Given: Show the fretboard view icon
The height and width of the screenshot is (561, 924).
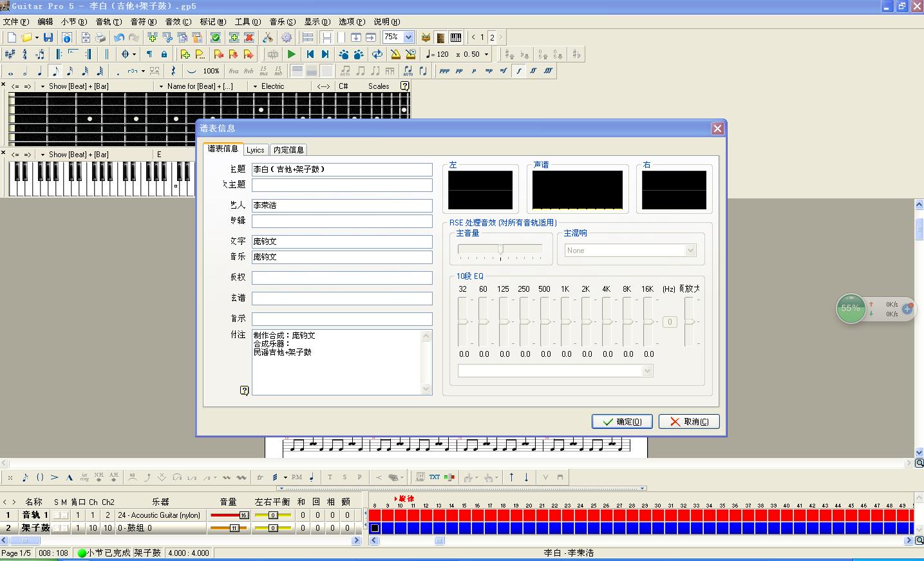Looking at the screenshot, I should pos(440,37).
